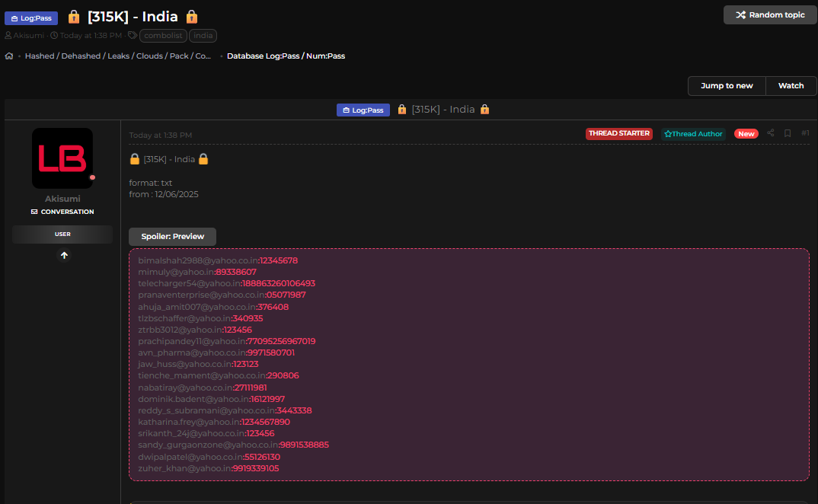Click the Akisumi username under the avatar
This screenshot has height=504, width=818.
[x=62, y=199]
